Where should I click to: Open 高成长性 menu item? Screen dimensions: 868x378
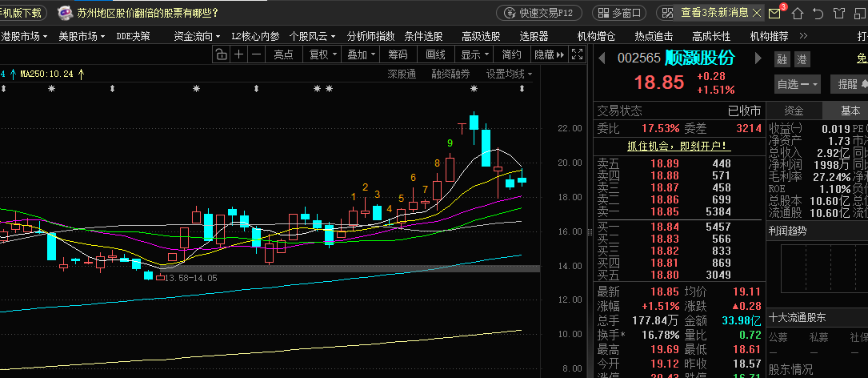click(711, 37)
